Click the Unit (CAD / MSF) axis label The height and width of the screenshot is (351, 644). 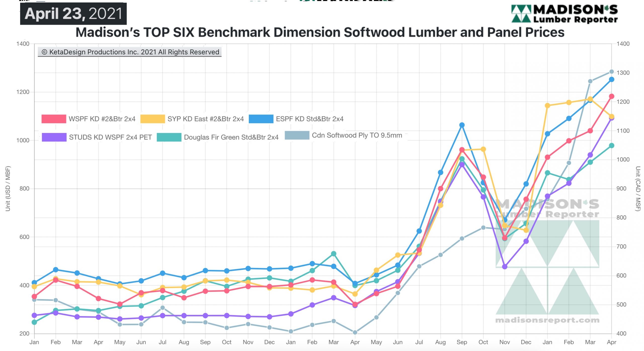click(638, 189)
